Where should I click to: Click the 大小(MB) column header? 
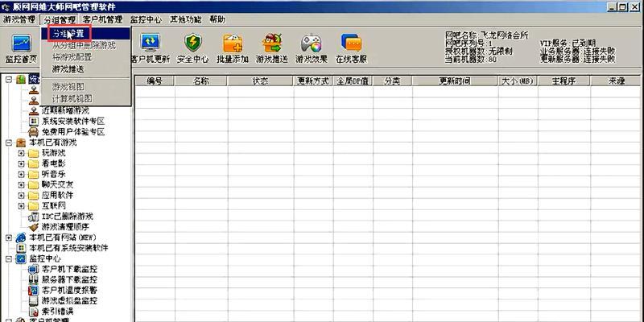pos(517,81)
